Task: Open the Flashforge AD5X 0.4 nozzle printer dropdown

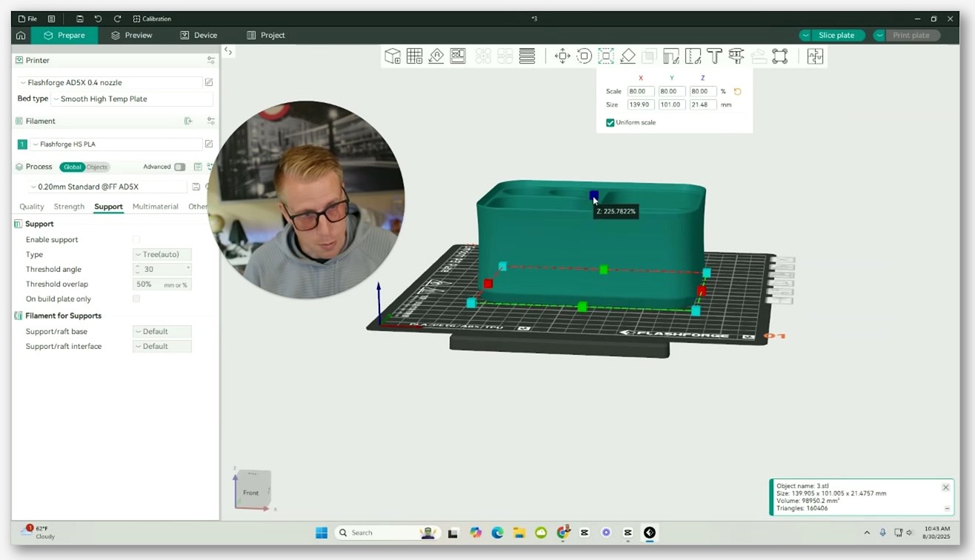Action: coord(110,82)
